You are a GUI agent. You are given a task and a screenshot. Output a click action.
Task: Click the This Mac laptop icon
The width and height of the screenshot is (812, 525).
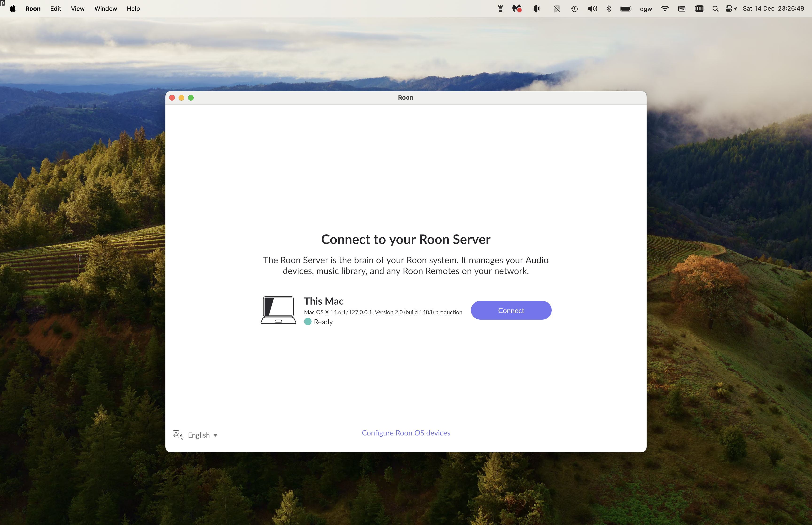(278, 310)
